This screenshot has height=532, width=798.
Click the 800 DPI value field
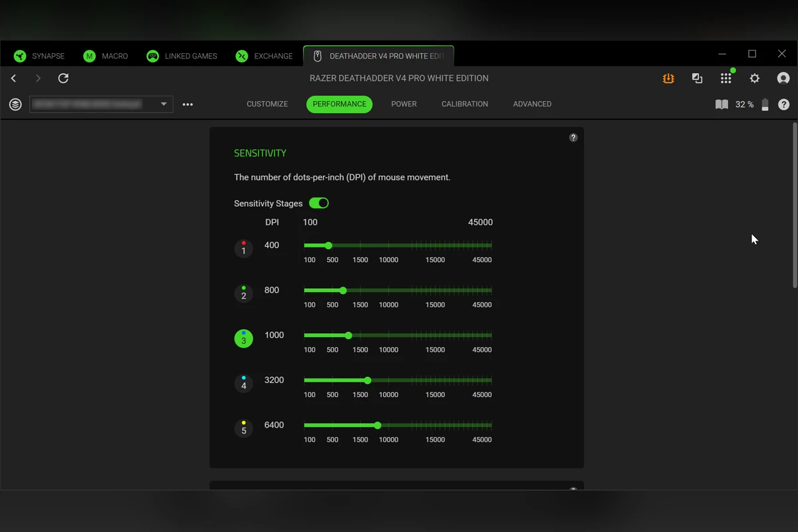(x=272, y=291)
